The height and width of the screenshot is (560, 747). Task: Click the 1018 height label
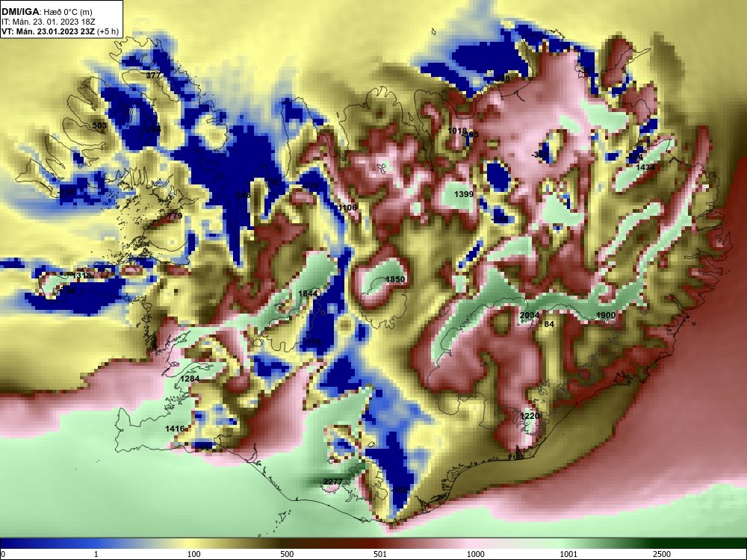pos(457,131)
